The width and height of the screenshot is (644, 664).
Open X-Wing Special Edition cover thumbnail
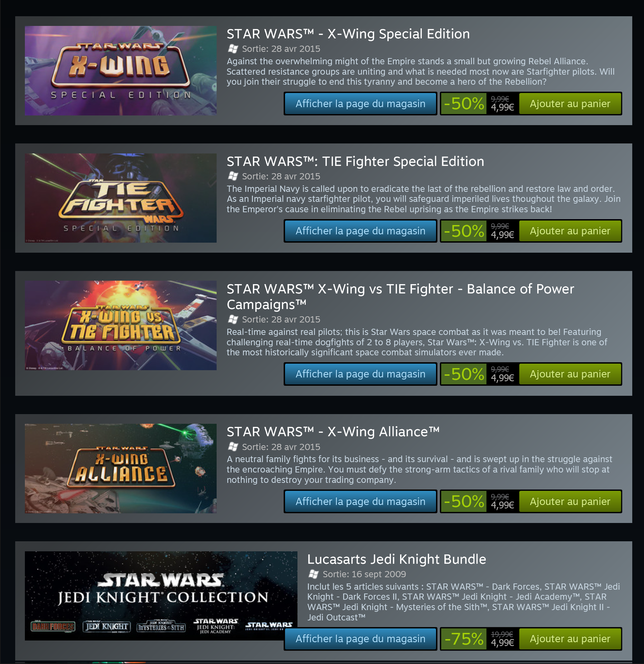pyautogui.click(x=121, y=71)
